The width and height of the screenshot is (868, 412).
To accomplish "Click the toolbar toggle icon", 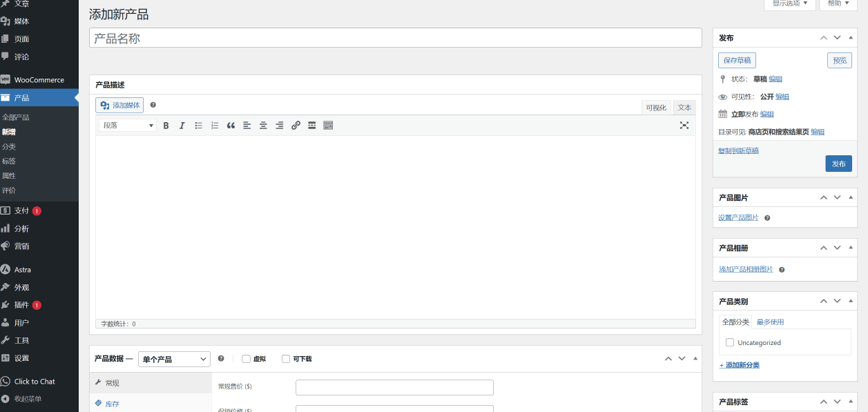I will click(328, 126).
